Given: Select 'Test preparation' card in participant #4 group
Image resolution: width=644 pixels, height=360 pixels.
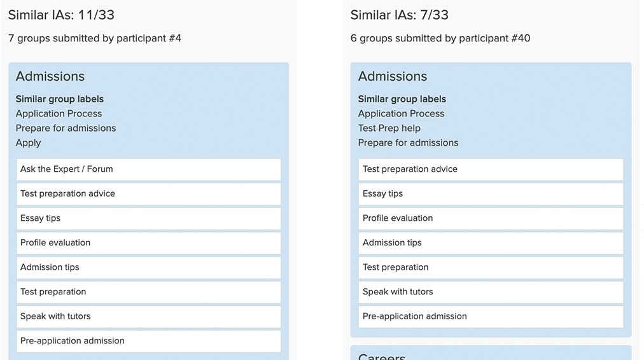Looking at the screenshot, I should pyautogui.click(x=149, y=292).
